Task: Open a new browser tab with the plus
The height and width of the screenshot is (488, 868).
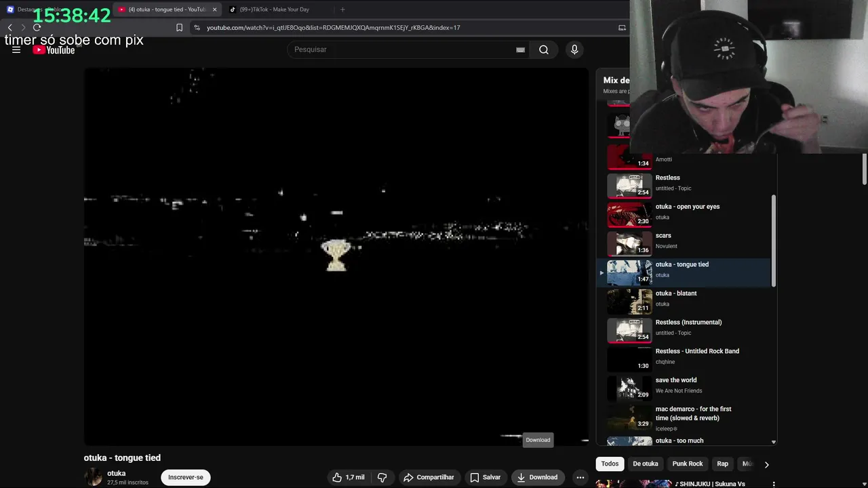Action: click(x=342, y=9)
